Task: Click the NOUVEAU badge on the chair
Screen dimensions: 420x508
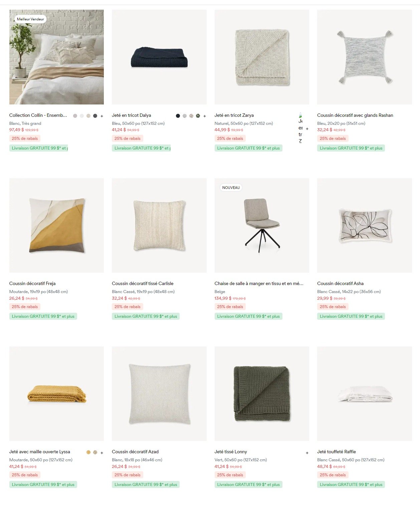Action: 231,188
